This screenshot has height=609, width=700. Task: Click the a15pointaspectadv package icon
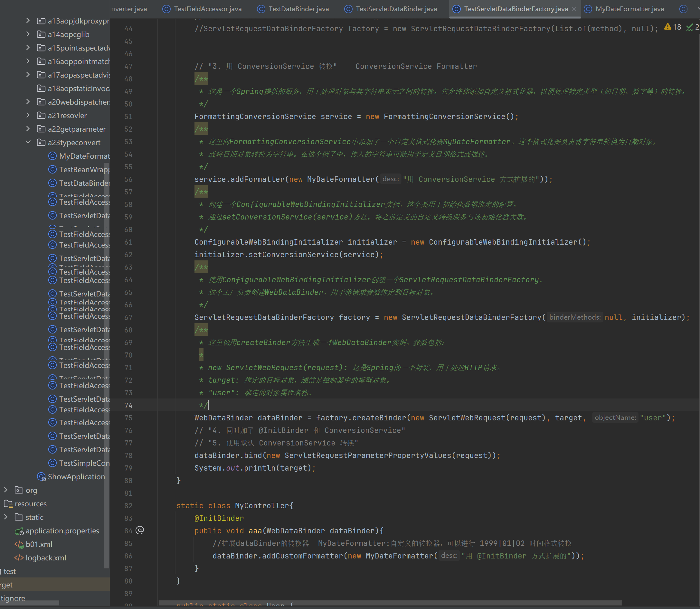[x=41, y=48]
